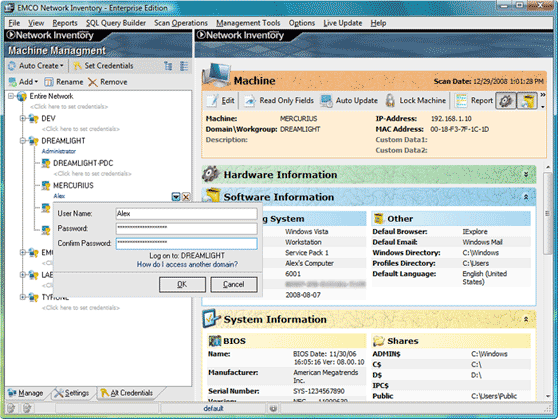Expand the DEV domain node
This screenshot has height=419, width=558.
pos(23,118)
